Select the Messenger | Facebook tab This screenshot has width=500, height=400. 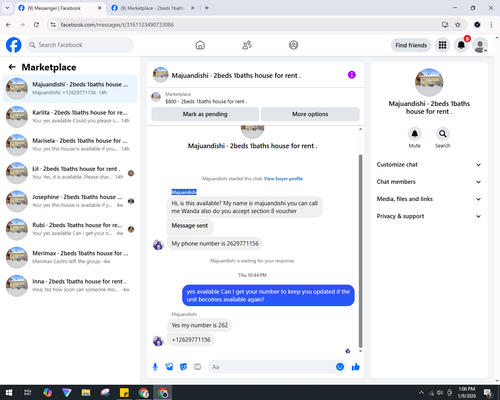[59, 8]
